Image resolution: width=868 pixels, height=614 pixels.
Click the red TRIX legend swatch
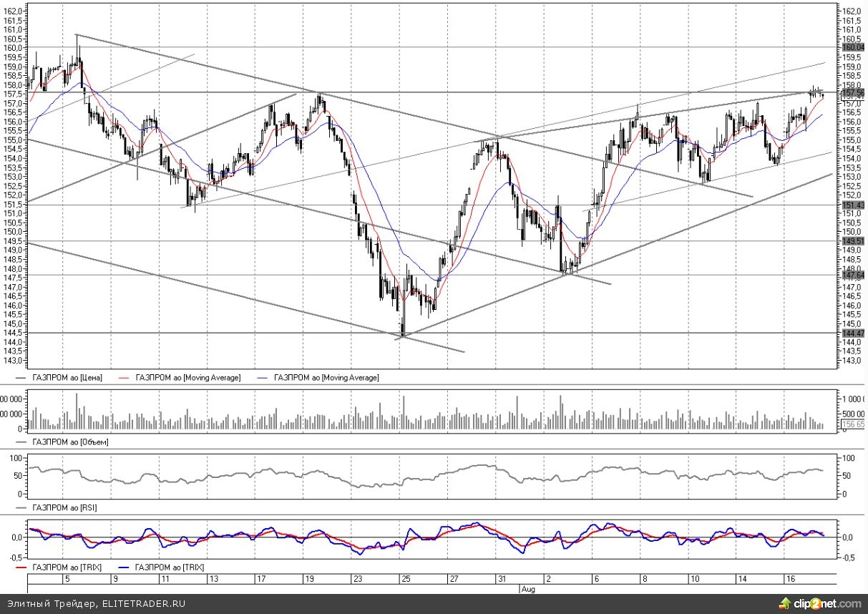[x=22, y=567]
